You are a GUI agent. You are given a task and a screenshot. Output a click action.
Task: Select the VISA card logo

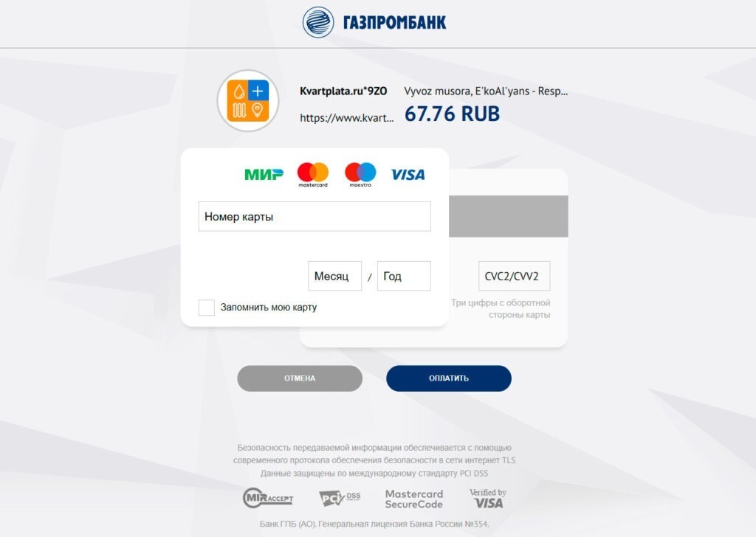click(408, 174)
